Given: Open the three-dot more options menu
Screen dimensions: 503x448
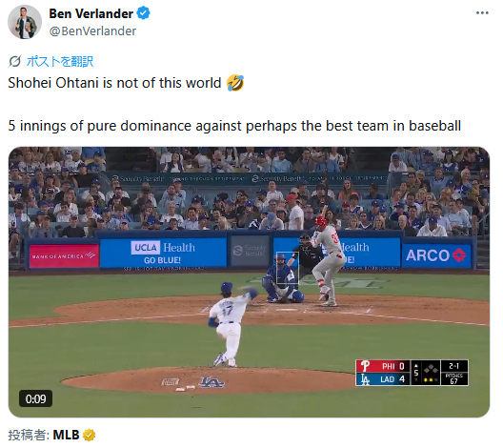Looking at the screenshot, I should (482, 12).
